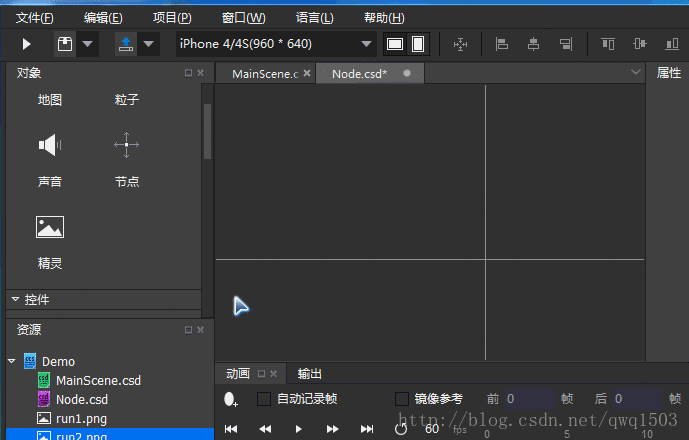Toggle landscape orientation button
This screenshot has height=440, width=689.
pyautogui.click(x=395, y=44)
